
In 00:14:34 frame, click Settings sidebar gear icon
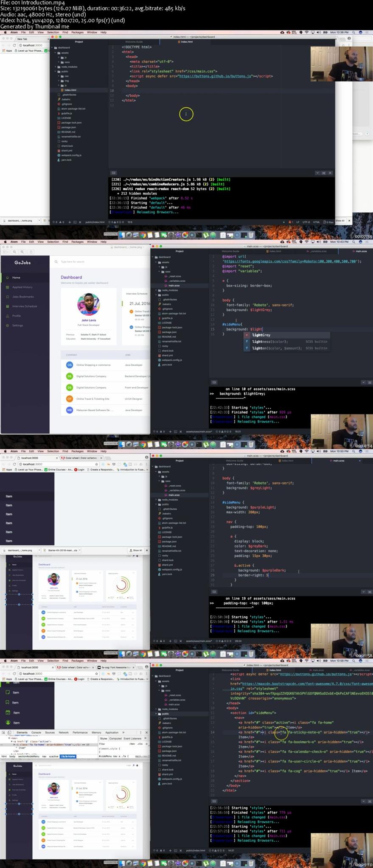click(7, 325)
